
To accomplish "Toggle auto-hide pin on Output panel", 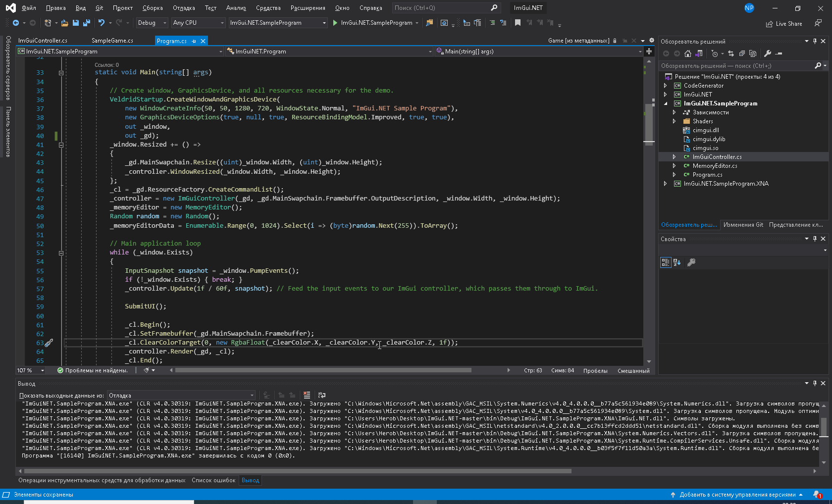I will tap(815, 383).
